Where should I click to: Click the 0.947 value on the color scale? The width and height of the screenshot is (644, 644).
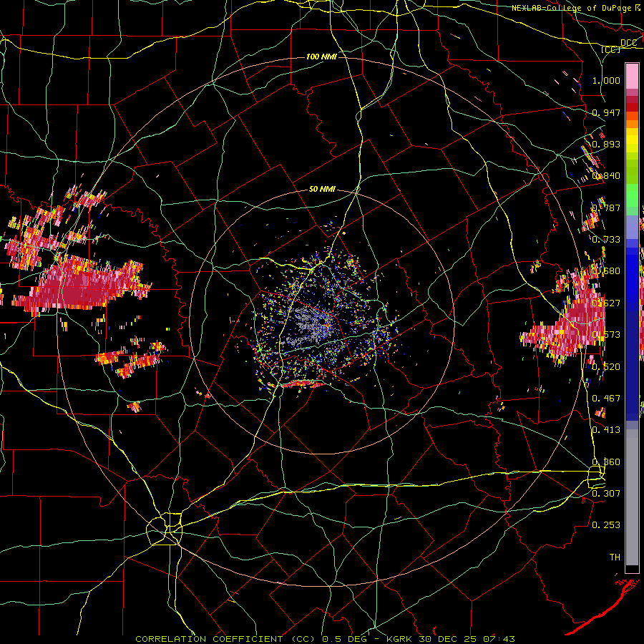click(606, 112)
